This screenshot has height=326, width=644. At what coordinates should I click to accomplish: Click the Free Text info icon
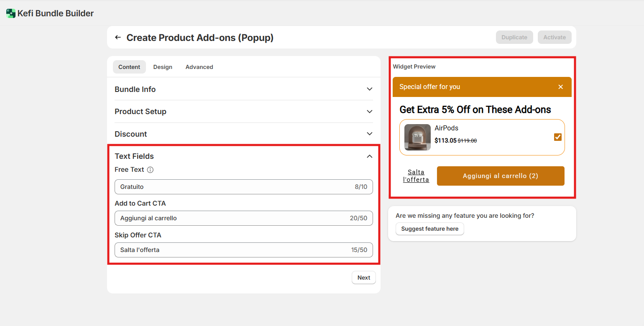pyautogui.click(x=151, y=170)
